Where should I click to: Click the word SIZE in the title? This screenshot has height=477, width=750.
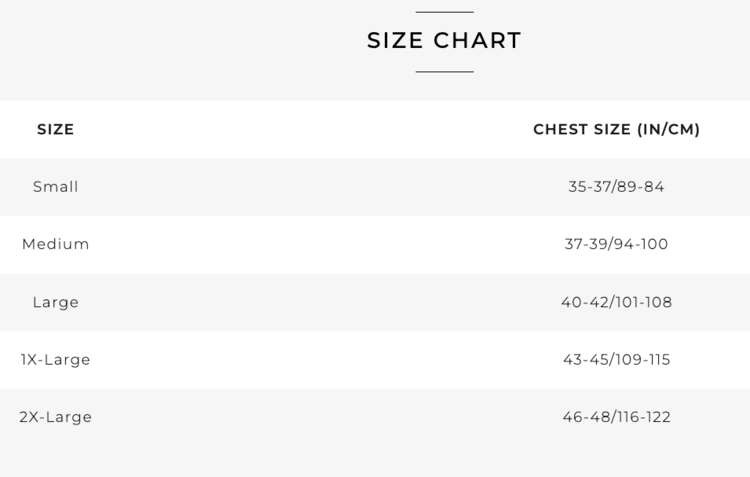coord(394,41)
